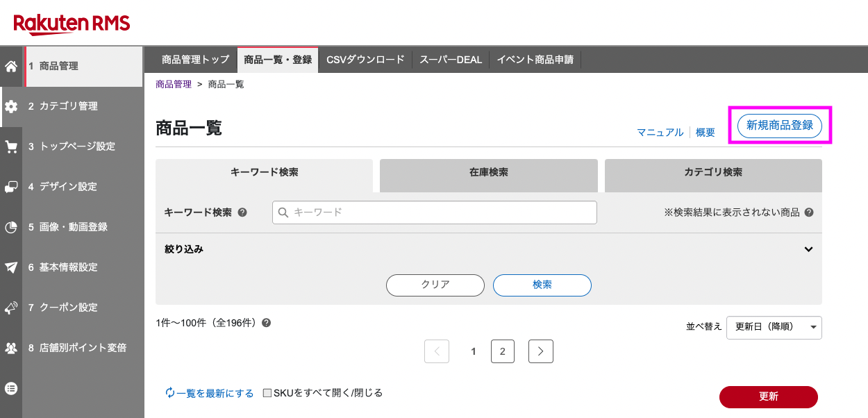The image size is (868, 418).
Task: Open the 商品管理トップ tab
Action: [195, 60]
